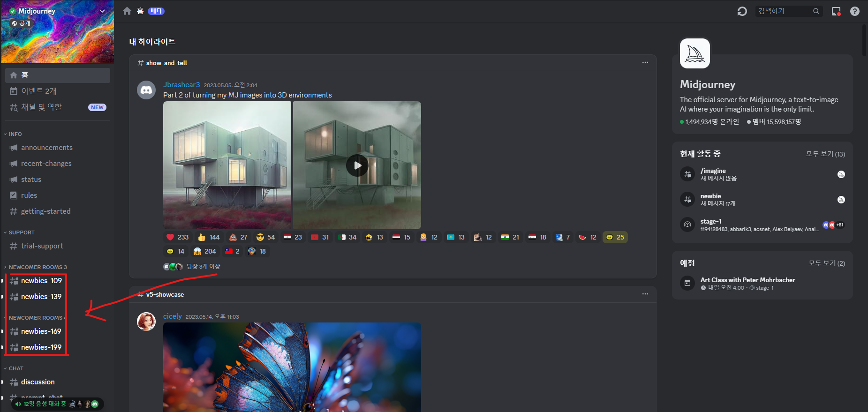Click the NEW badge on 채널 및 역할
This screenshot has height=412, width=868.
pos(97,107)
